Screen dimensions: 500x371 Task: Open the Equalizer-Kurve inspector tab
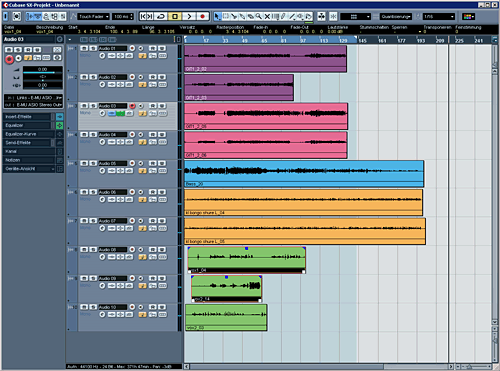point(29,134)
